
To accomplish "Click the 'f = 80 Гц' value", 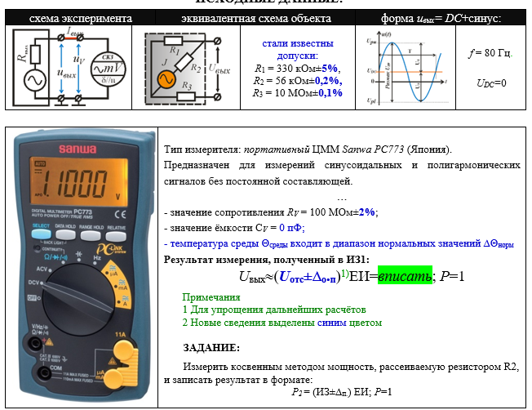I will click(x=490, y=53).
